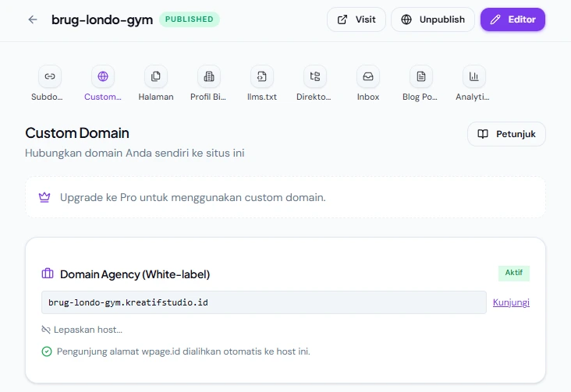Open the Profil Bisnis building icon
571x392 pixels.
pos(208,76)
